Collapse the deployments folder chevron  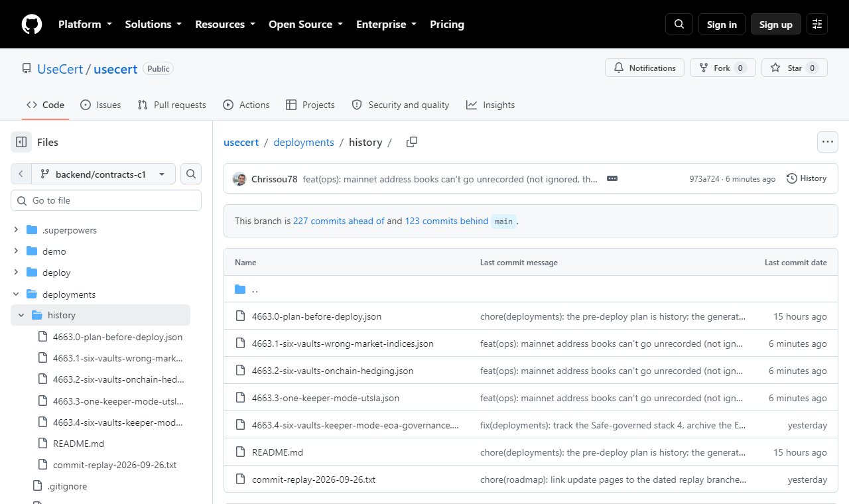point(16,294)
